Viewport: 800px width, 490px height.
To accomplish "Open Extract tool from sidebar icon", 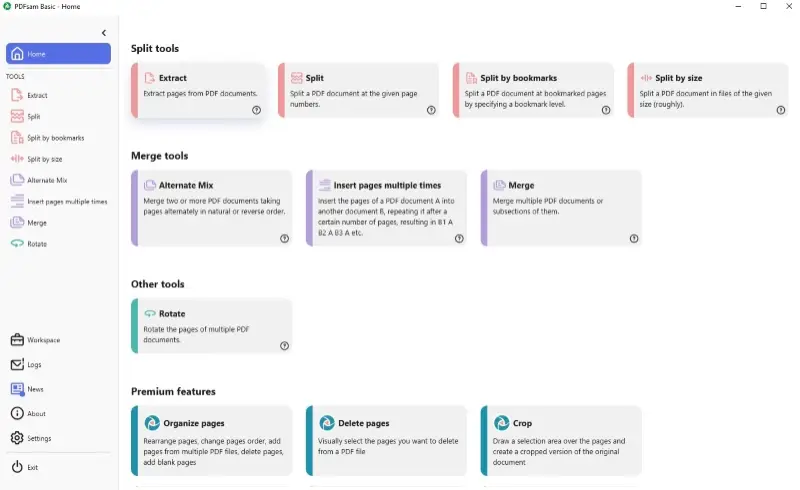I will click(17, 95).
